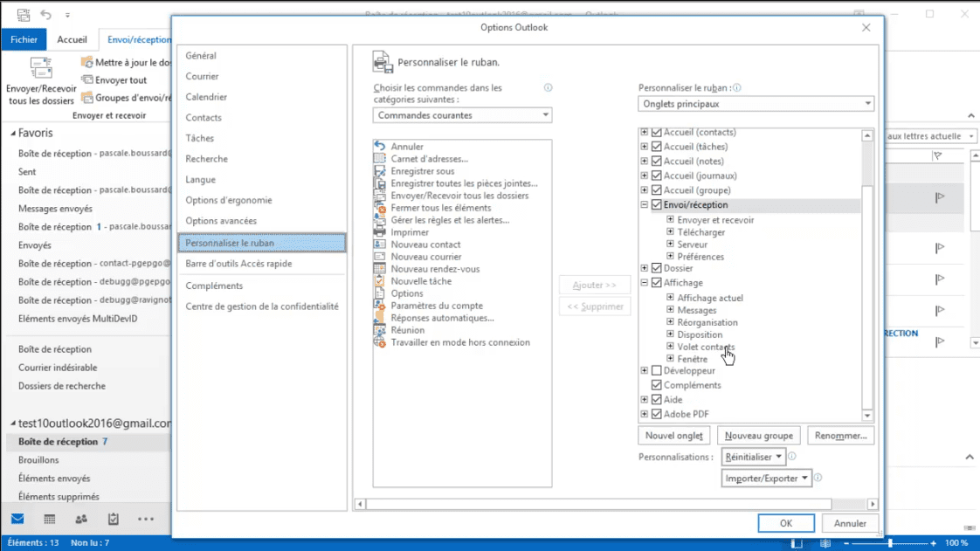This screenshot has height=551, width=980.
Task: Select Imprimer command icon
Action: point(379,231)
